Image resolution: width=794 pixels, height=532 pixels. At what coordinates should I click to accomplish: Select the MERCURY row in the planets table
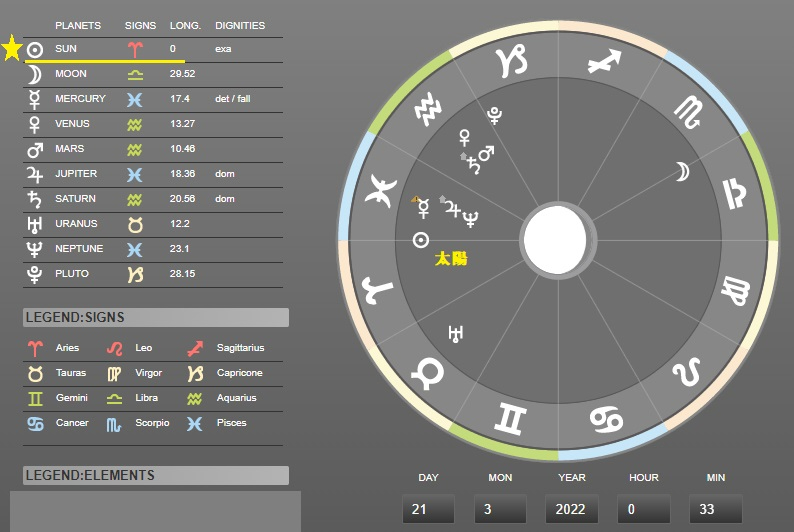(x=153, y=100)
